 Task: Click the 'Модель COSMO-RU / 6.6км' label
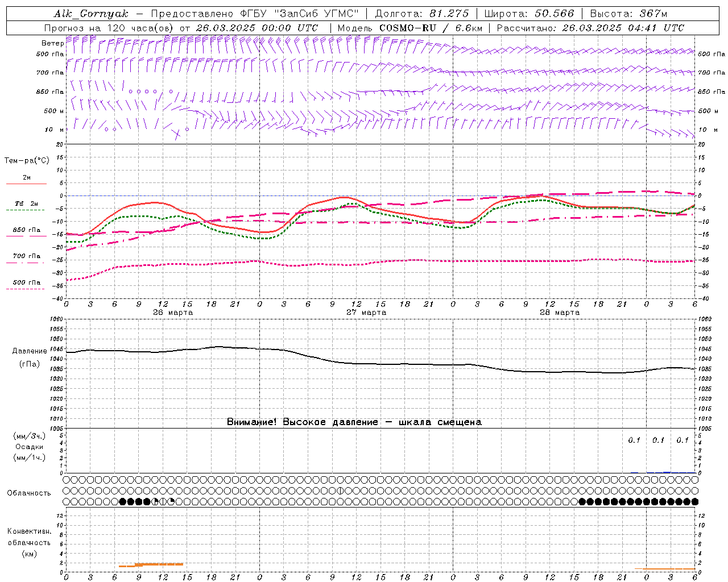409,28
